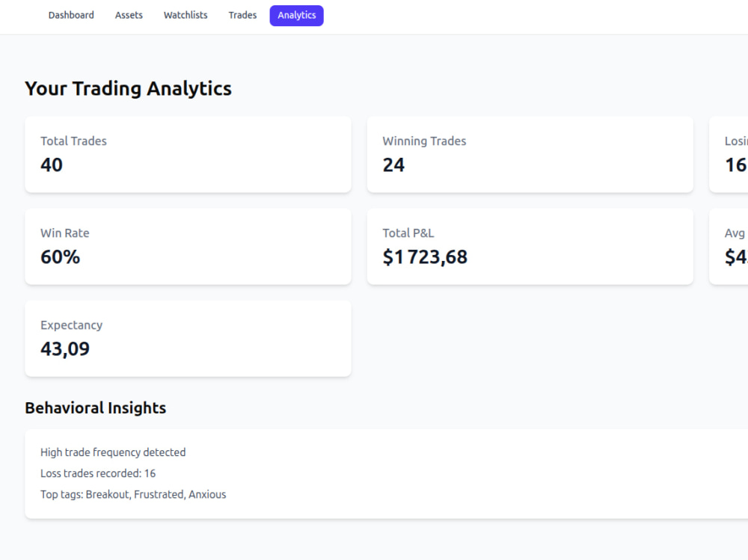Click the High trade frequency detected insight
This screenshot has height=560, width=748.
coord(113,452)
